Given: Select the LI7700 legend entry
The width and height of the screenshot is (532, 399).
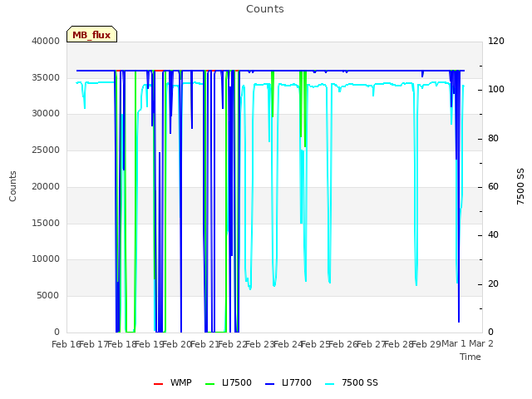Looking at the screenshot, I should [x=288, y=382].
